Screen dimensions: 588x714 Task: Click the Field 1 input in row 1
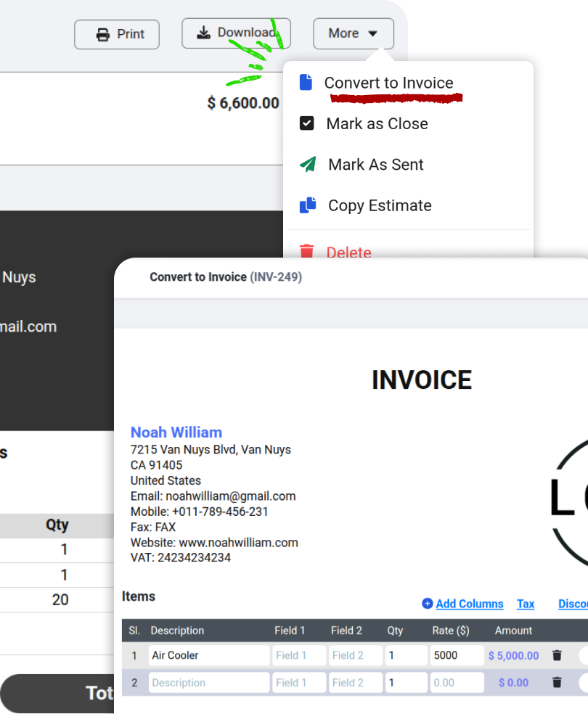pos(299,655)
